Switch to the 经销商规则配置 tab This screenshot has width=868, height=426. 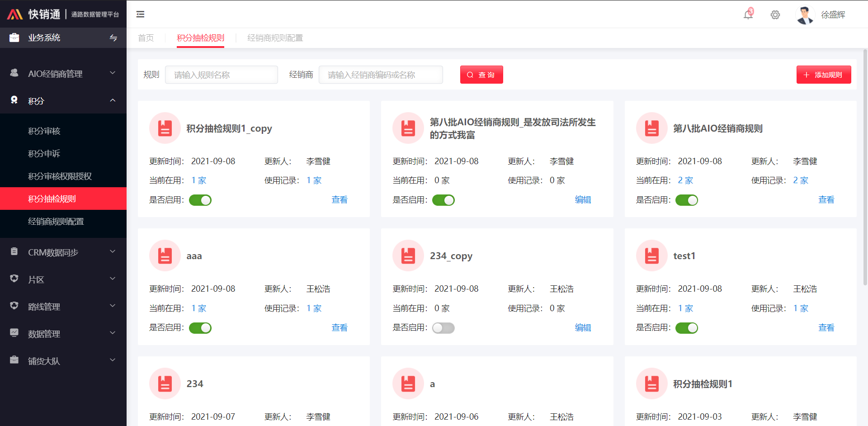pyautogui.click(x=275, y=38)
